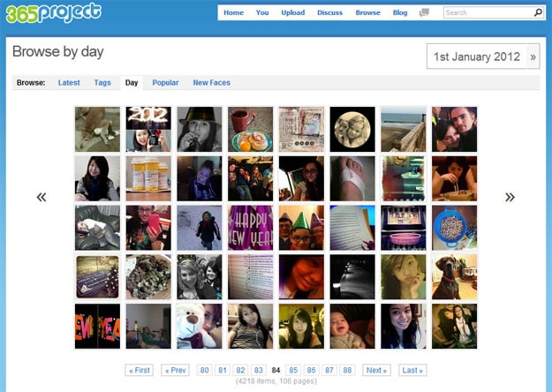Click the search magnifier icon

[538, 13]
